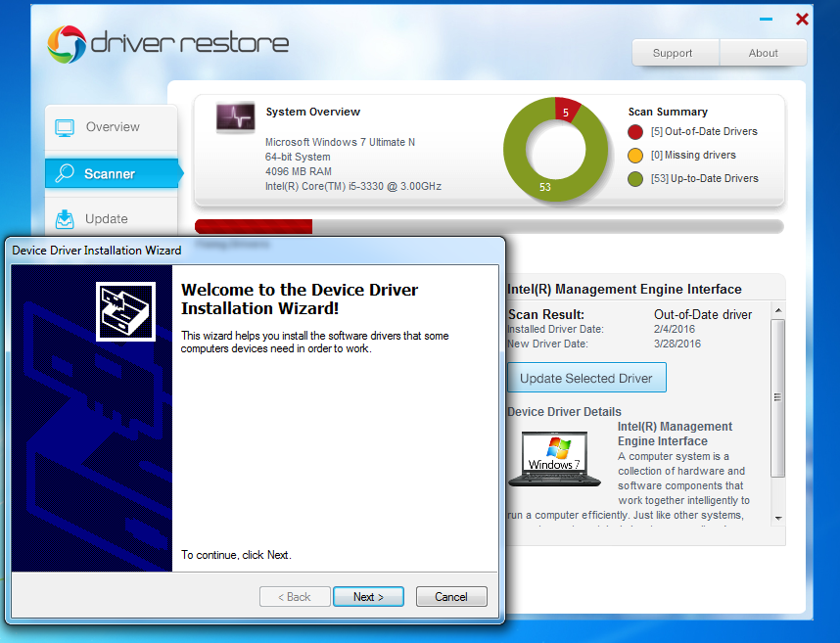Click the "Intel(R) Core(TM) i5-3330 @ 3.00GHz" text
The image size is (840, 643).
pyautogui.click(x=353, y=186)
